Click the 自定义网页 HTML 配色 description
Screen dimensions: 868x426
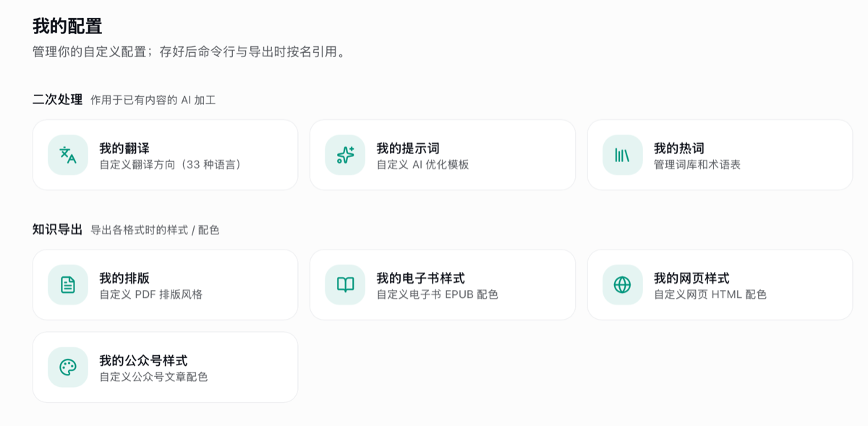coord(710,294)
